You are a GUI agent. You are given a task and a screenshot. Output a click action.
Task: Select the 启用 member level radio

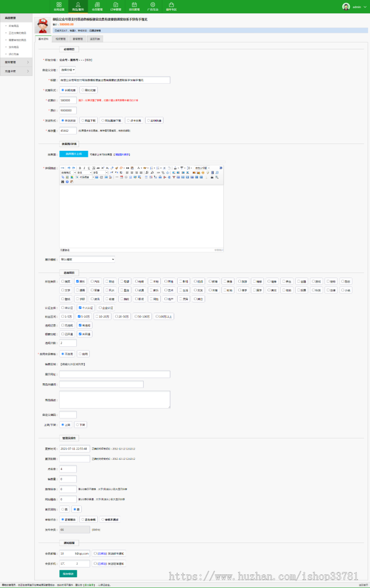(x=80, y=354)
